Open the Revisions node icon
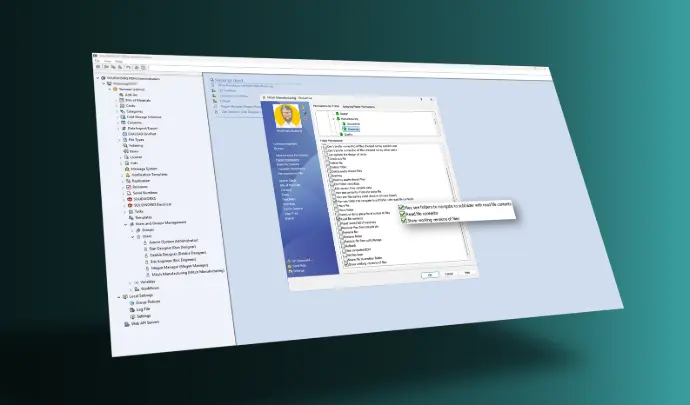This screenshot has width=690, height=405. pos(128,187)
